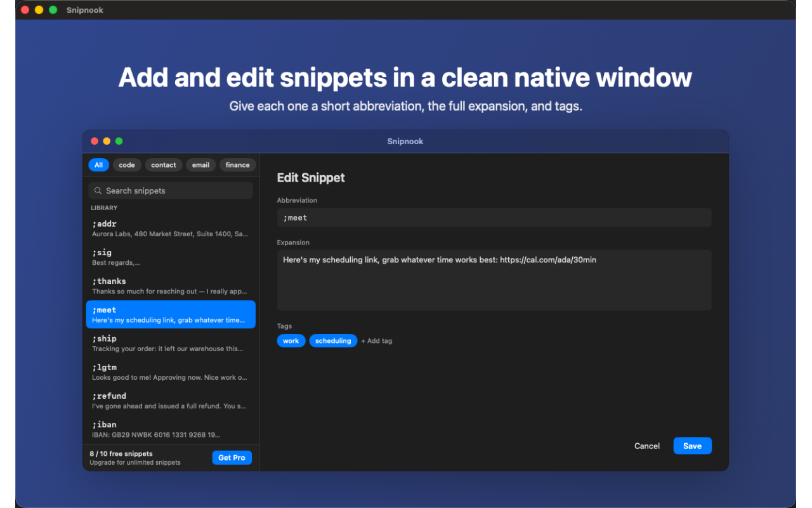Open the ;lgtm snippet

click(171, 371)
